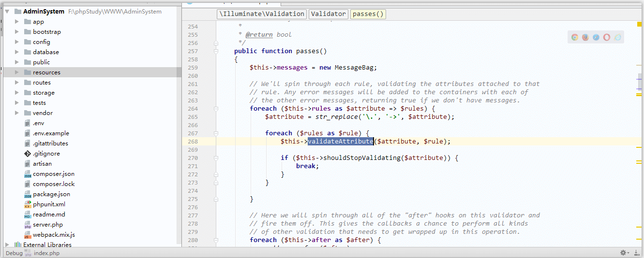Click MessageBag class name on line 259
The width and height of the screenshot is (644, 258).
click(354, 68)
